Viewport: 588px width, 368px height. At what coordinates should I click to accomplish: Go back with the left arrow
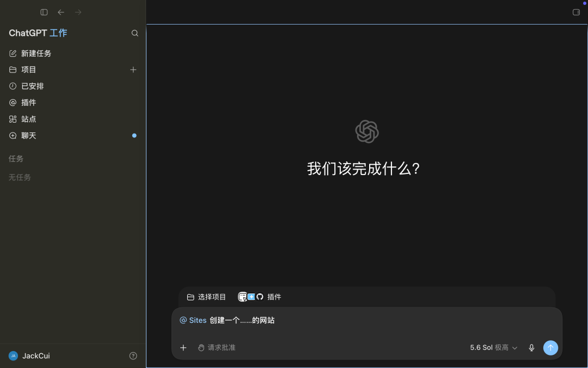click(61, 13)
